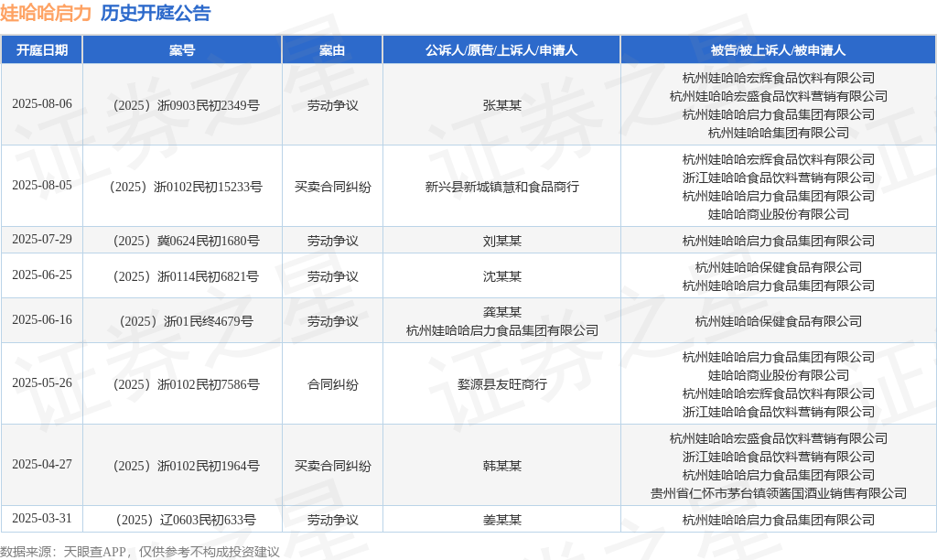
Task: Select date cell 2025-05-26
Action: coord(42,382)
